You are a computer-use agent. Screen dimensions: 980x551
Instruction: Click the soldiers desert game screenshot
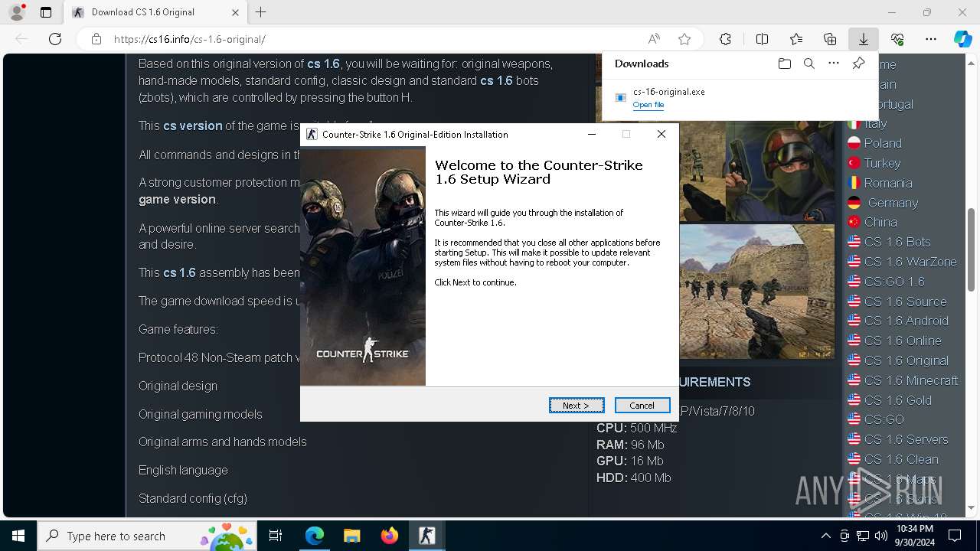point(756,292)
